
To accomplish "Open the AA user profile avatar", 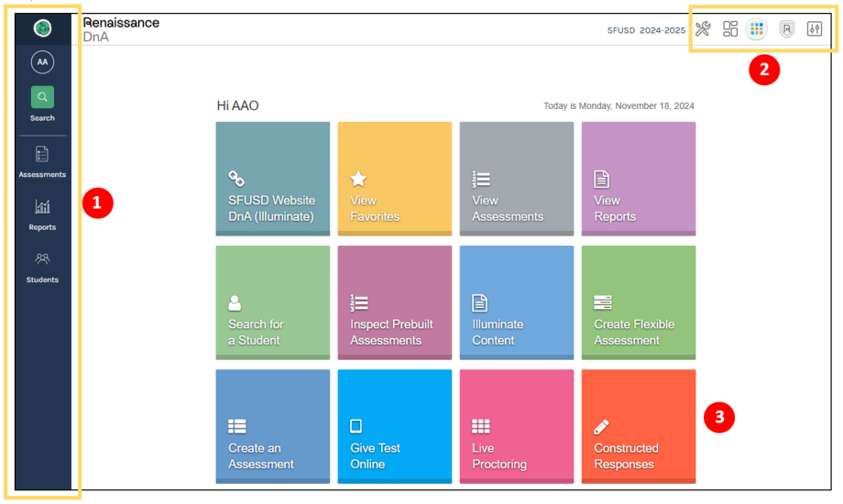I will pos(42,62).
